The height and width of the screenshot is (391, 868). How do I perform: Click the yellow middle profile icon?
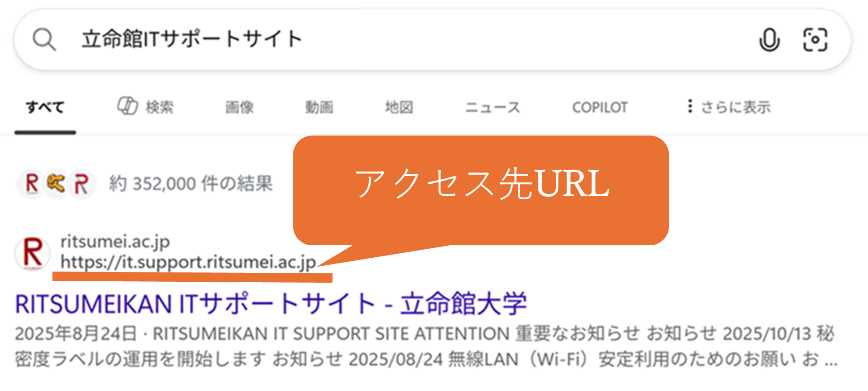[56, 183]
